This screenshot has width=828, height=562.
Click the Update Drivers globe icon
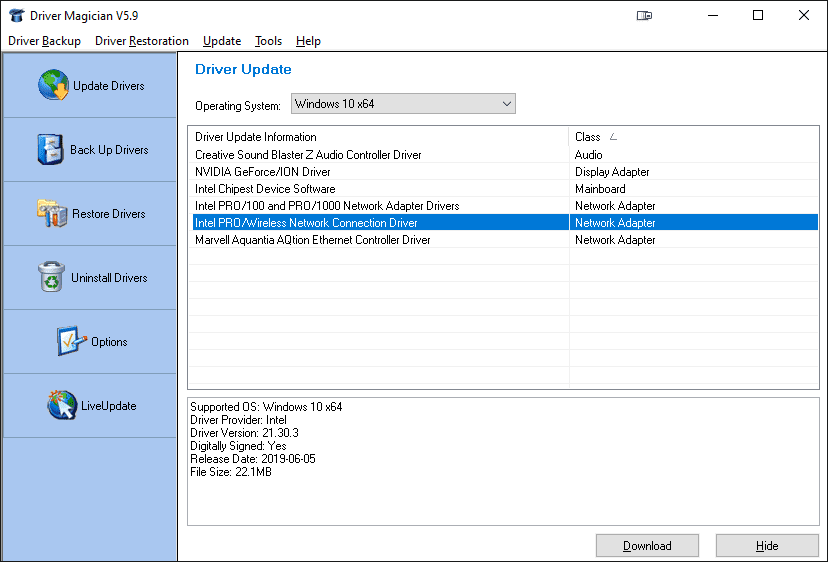pyautogui.click(x=53, y=86)
